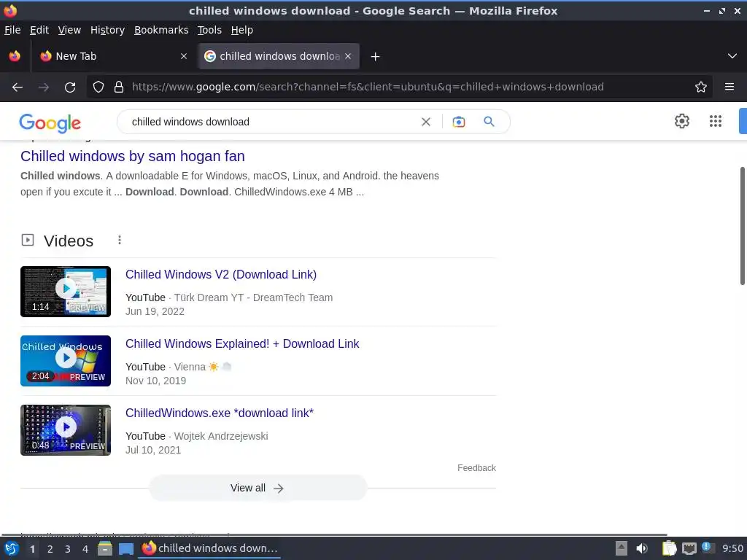747x560 pixels.
Task: Open the volume control tray icon
Action: 642,548
